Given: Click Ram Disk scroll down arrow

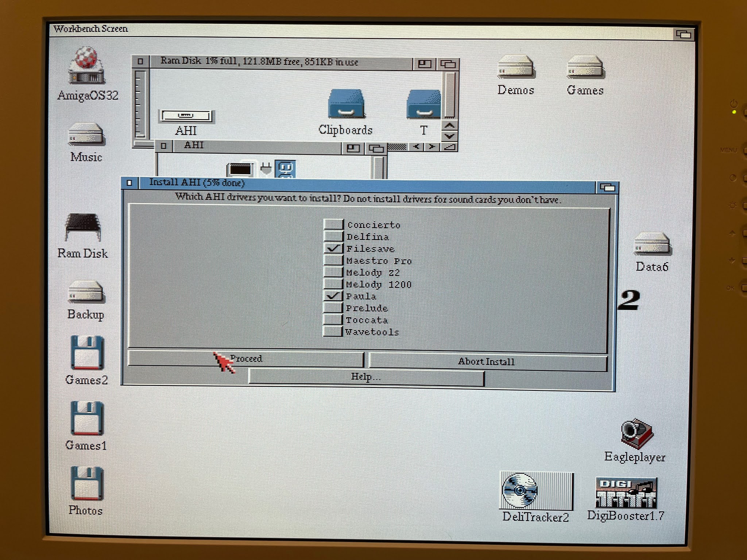Looking at the screenshot, I should pyautogui.click(x=449, y=136).
